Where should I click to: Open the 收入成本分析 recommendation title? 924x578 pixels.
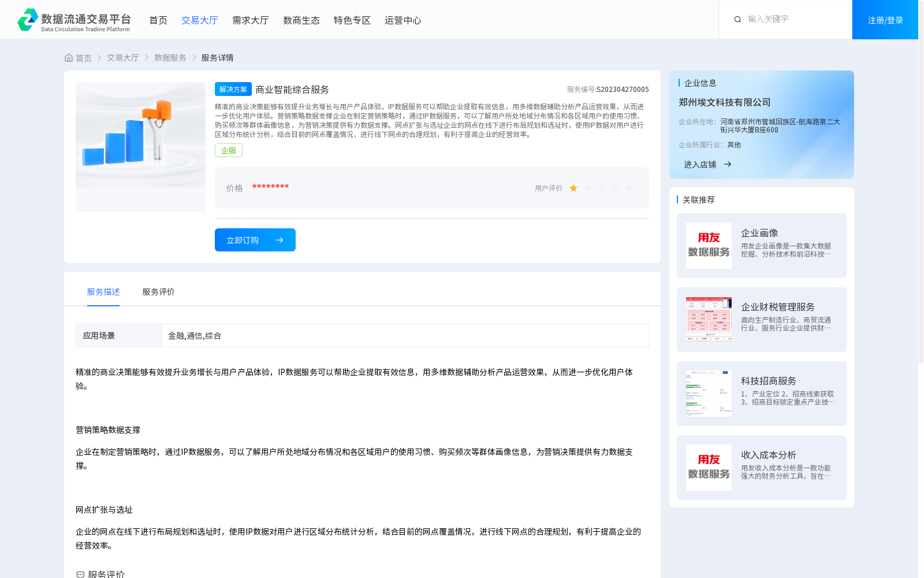point(769,455)
